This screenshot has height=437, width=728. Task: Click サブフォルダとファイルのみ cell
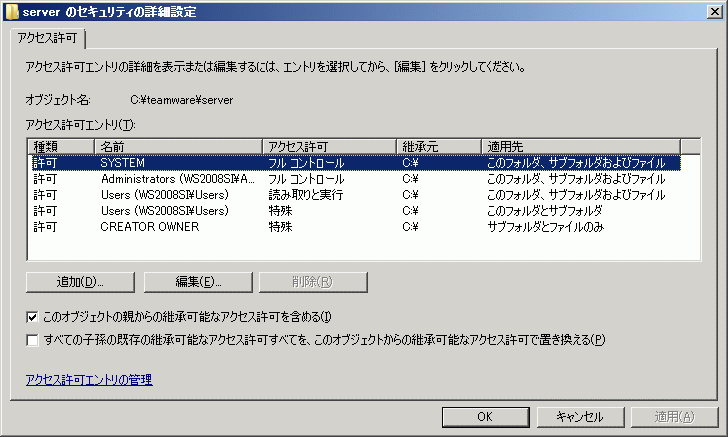[x=546, y=227]
